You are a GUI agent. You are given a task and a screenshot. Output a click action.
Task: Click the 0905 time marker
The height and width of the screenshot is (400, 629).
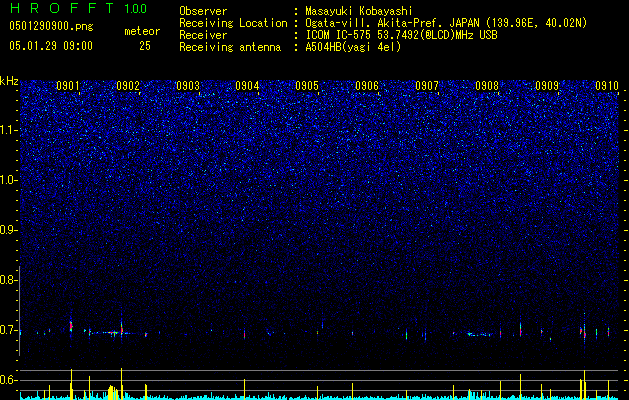tap(307, 86)
